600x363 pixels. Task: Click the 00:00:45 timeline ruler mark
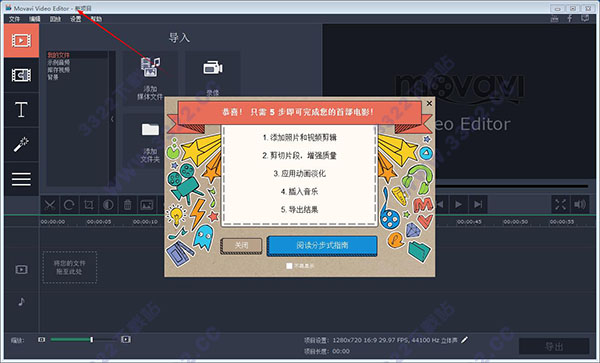tap(469, 222)
